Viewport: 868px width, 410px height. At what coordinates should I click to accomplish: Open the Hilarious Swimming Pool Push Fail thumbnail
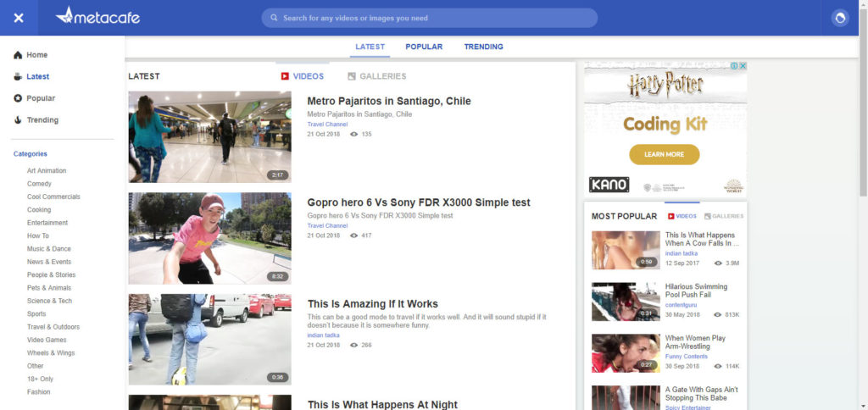[x=626, y=302]
